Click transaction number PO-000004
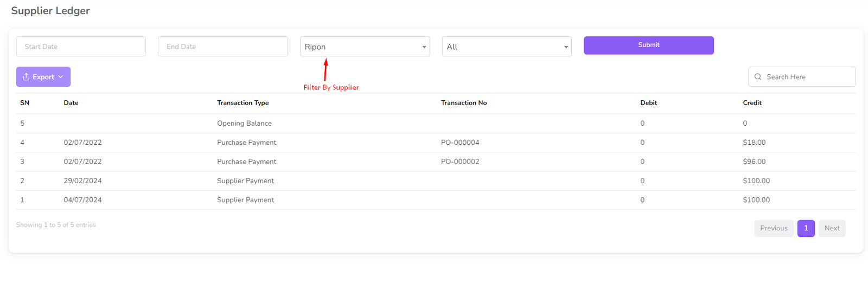Viewport: 868px width, 284px height. tap(460, 143)
